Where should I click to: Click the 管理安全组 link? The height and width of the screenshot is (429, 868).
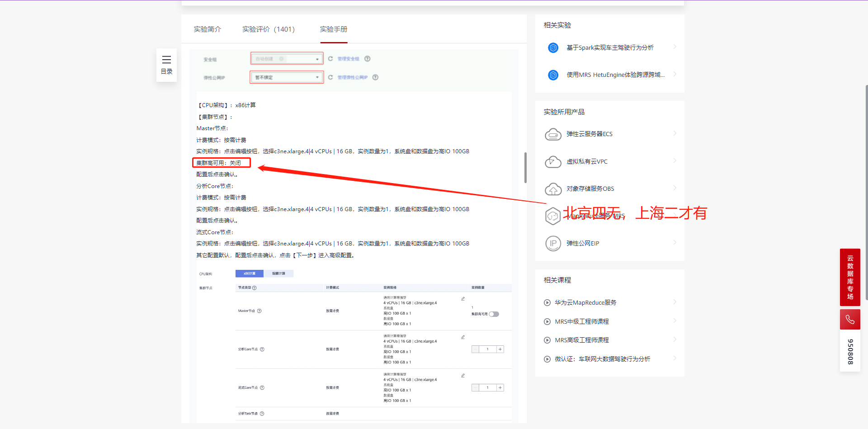click(x=348, y=58)
